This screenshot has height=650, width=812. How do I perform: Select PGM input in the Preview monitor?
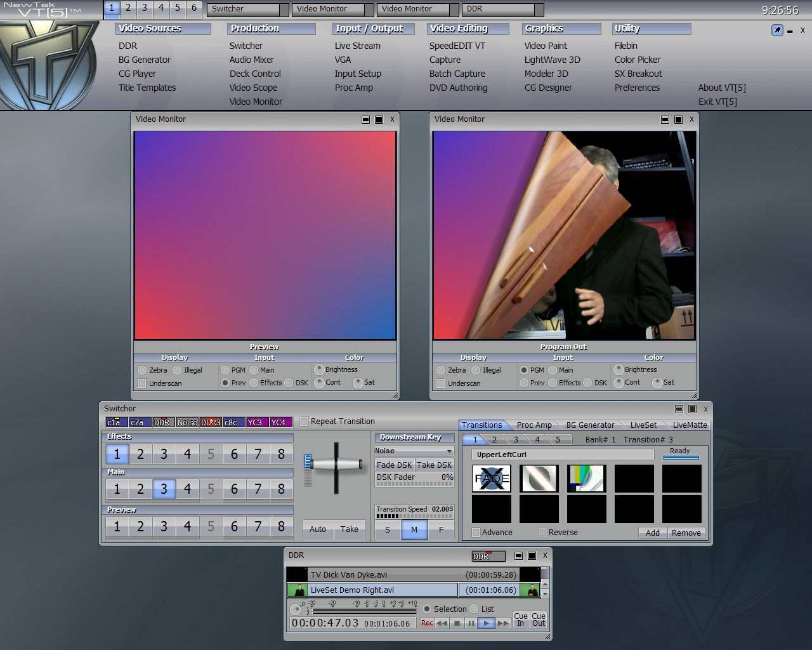point(225,370)
